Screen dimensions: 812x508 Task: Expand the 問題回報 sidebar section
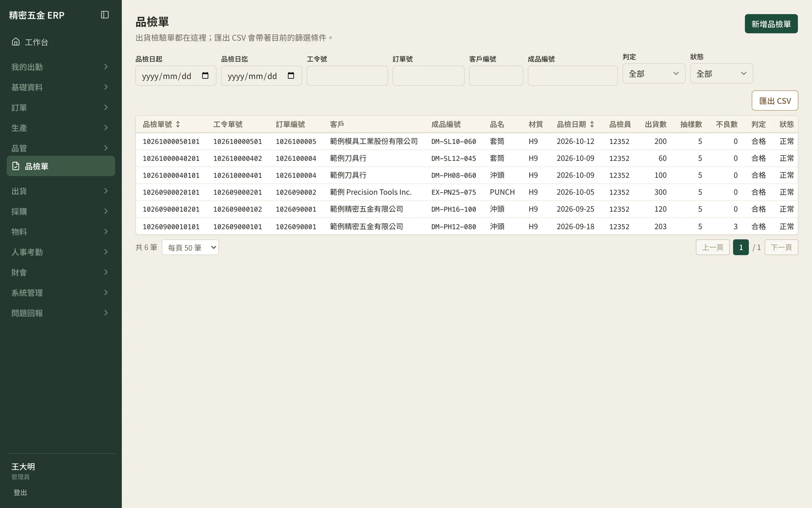pyautogui.click(x=61, y=313)
